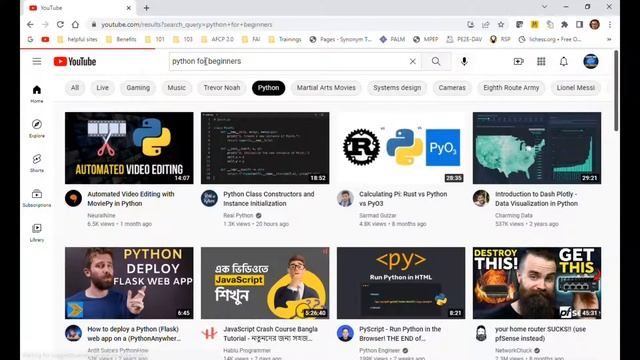Image resolution: width=640 pixels, height=360 pixels.
Task: Reload the page with refresh icon
Action: pyautogui.click(x=60, y=24)
